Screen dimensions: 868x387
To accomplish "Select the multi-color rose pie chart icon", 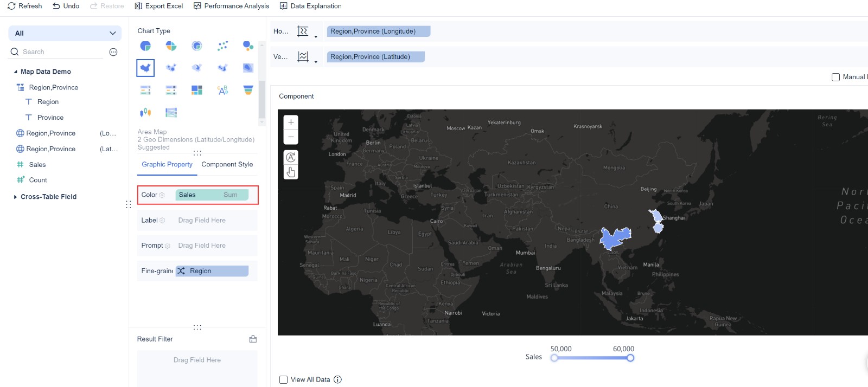I will coord(171,46).
